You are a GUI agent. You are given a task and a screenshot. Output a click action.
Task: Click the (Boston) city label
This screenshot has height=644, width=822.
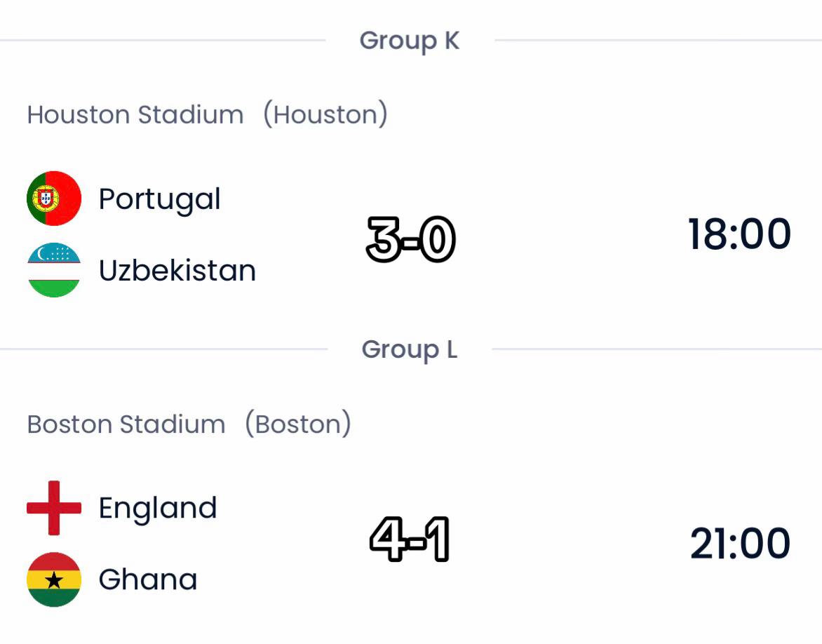pos(298,424)
